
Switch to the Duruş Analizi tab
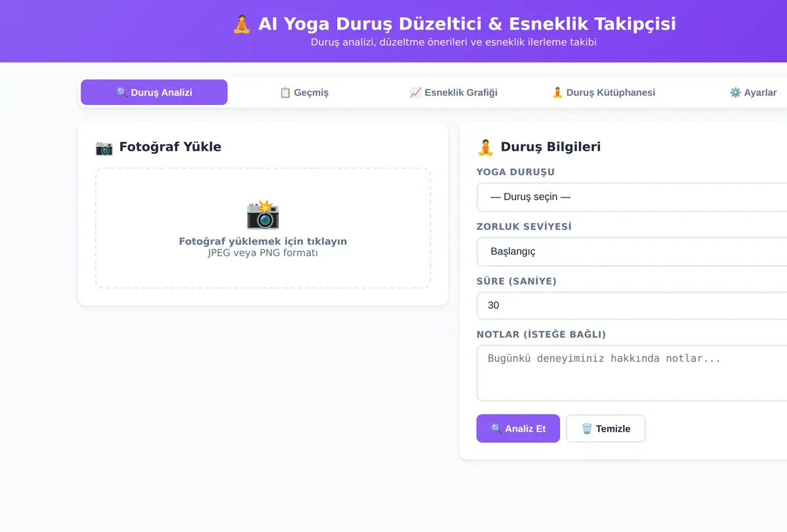pos(154,92)
